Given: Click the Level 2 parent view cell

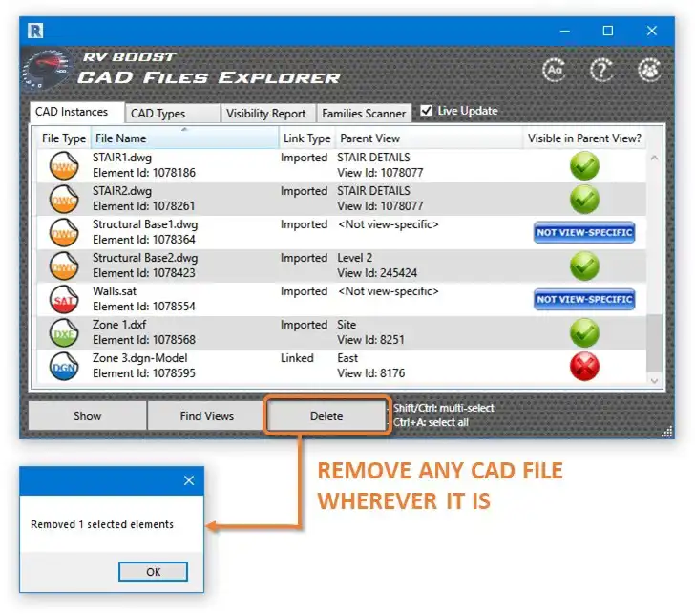Looking at the screenshot, I should tap(354, 258).
